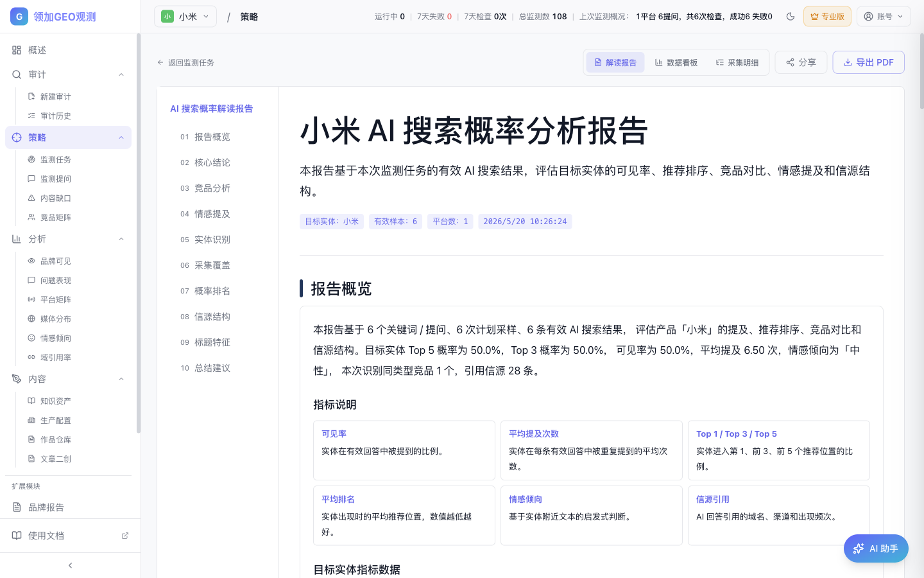Screen dimensions: 924x578
Task: Open the 概述 overview page
Action: pyautogui.click(x=68, y=50)
